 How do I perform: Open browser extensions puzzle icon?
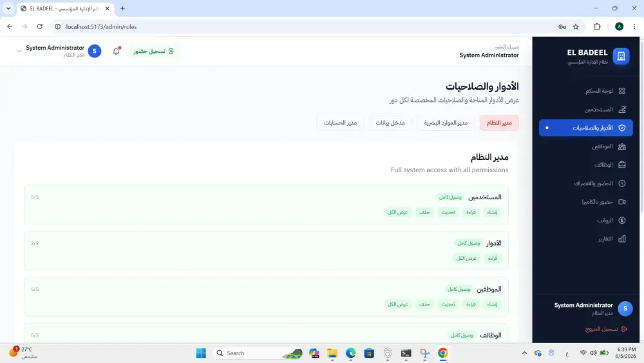(x=597, y=26)
